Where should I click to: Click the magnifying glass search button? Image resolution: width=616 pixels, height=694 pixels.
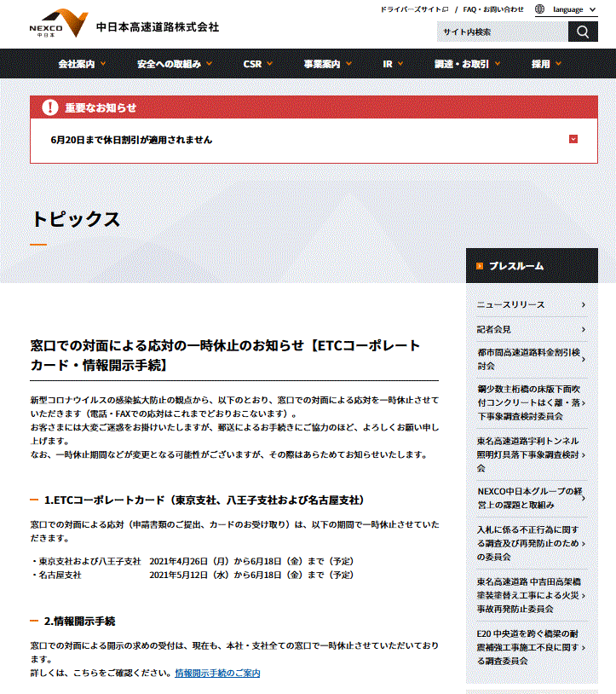click(583, 32)
